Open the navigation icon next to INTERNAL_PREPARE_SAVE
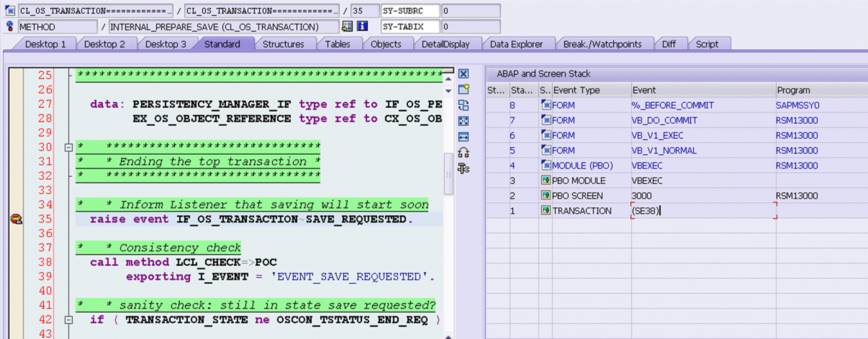 click(347, 26)
